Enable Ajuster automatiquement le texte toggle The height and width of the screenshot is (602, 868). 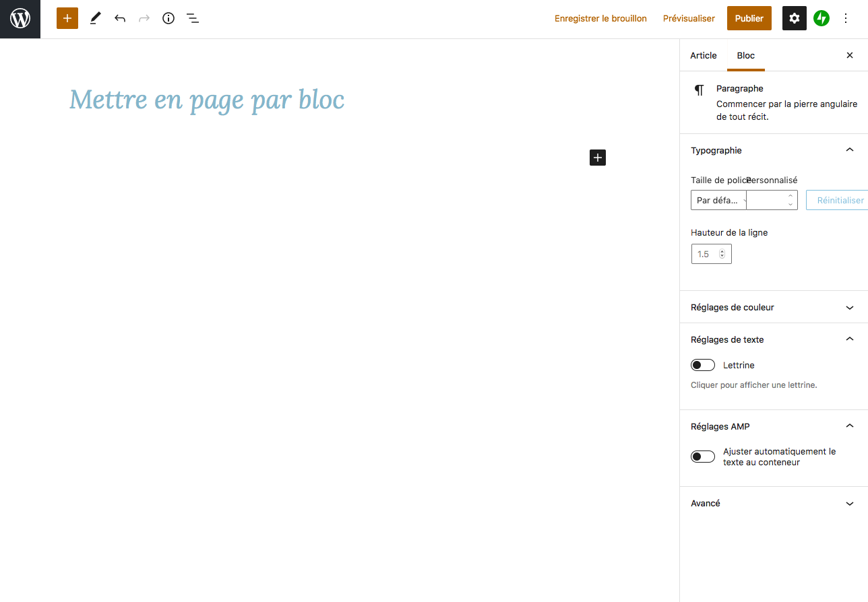[703, 457]
